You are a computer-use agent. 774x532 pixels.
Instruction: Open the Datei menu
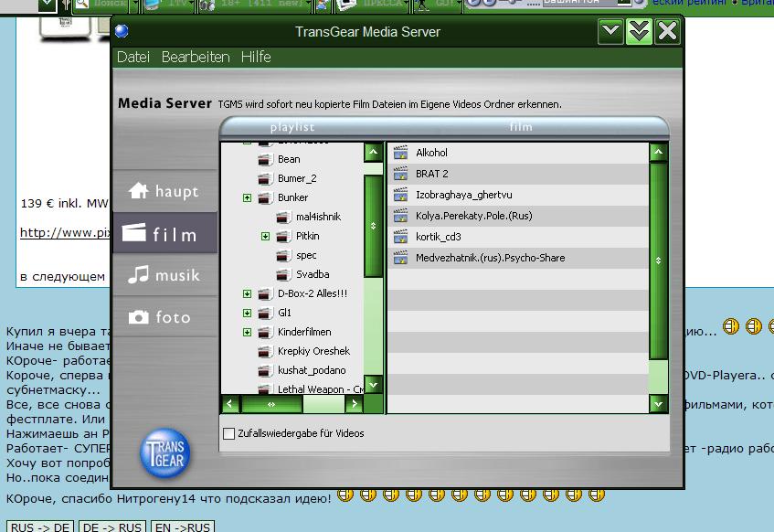click(x=133, y=57)
